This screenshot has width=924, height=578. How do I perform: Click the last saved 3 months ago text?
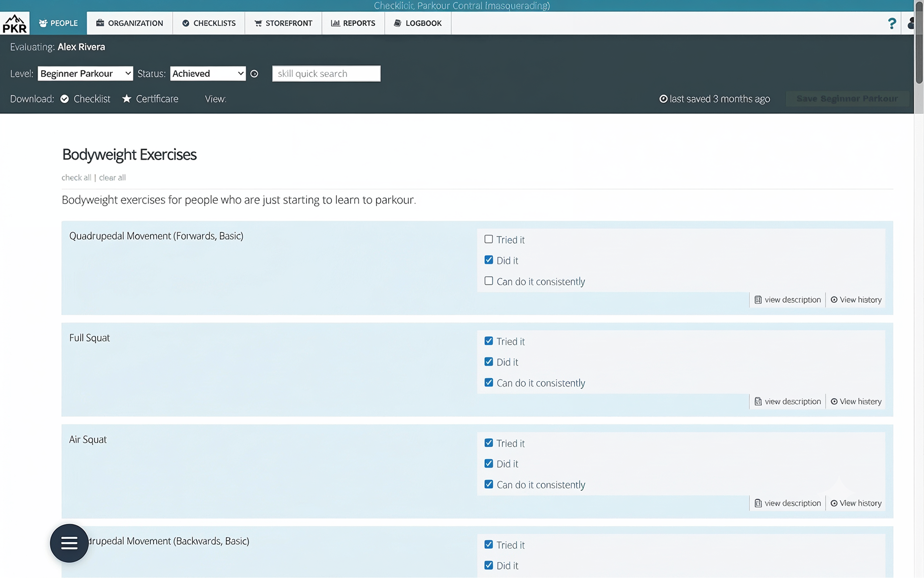click(720, 99)
